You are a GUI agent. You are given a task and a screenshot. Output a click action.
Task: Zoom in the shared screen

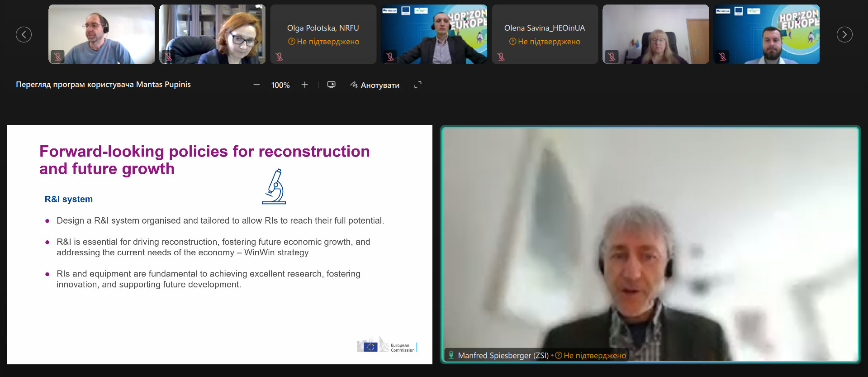[x=305, y=85]
